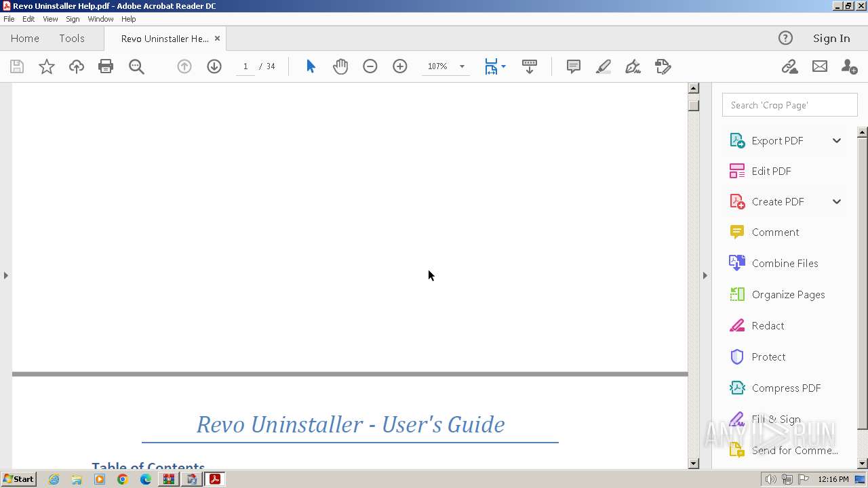Screen dimensions: 868x488
Task: Click the taskbar volume speaker icon
Action: pos(771,479)
